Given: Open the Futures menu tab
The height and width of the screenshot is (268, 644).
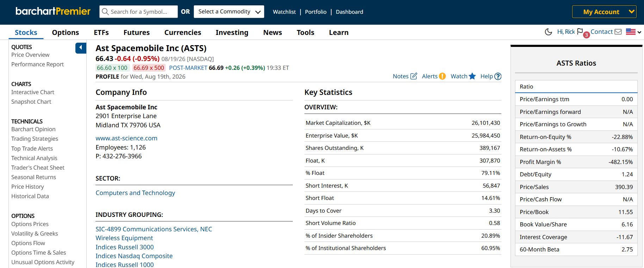Looking at the screenshot, I should point(136,32).
